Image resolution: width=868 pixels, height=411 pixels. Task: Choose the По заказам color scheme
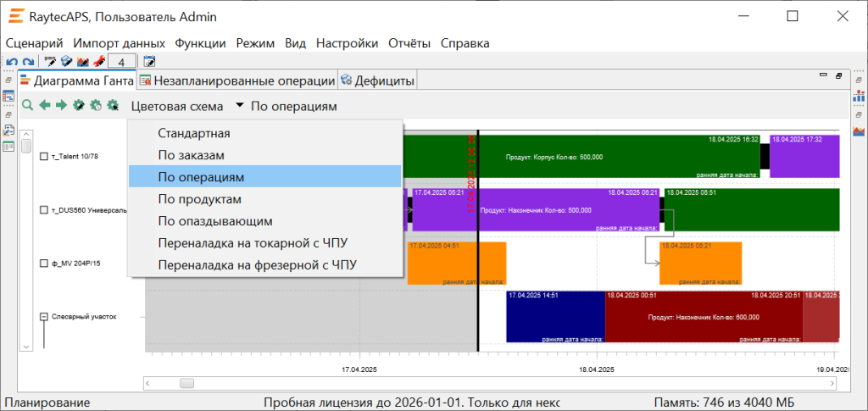coord(264,155)
